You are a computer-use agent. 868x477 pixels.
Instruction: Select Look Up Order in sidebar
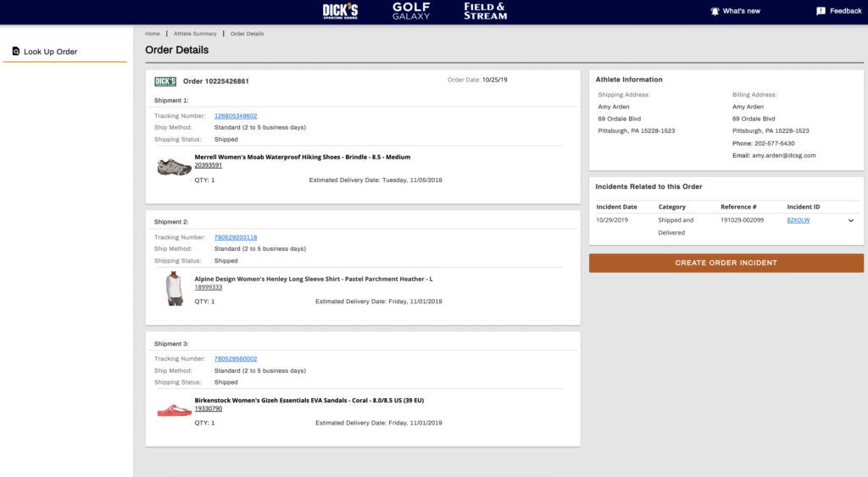click(50, 52)
